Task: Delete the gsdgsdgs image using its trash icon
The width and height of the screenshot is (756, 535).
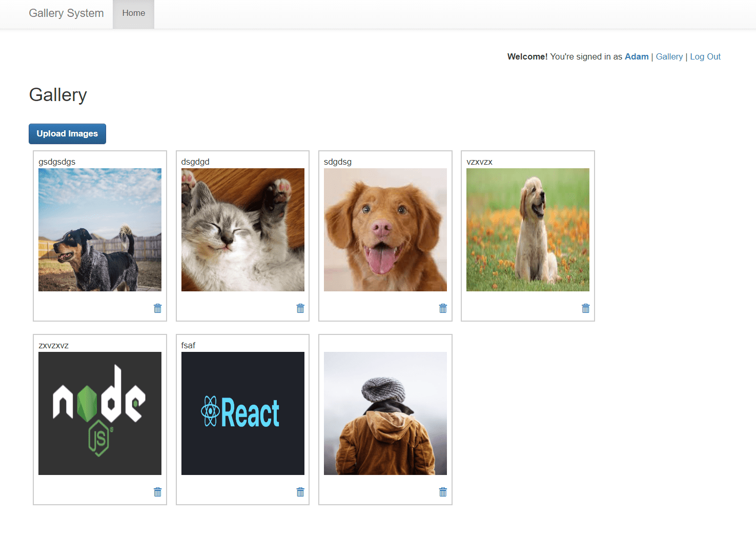Action: 157,308
